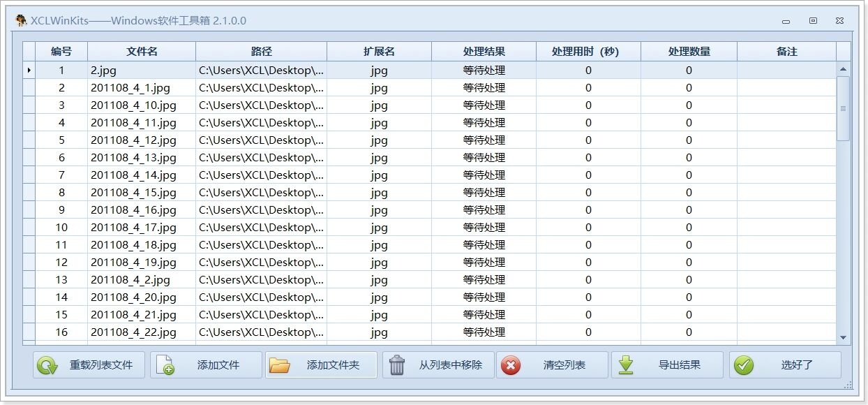Viewport: 868px width, 405px height.
Task: Click the red X icon for 清空列表
Action: pos(511,365)
